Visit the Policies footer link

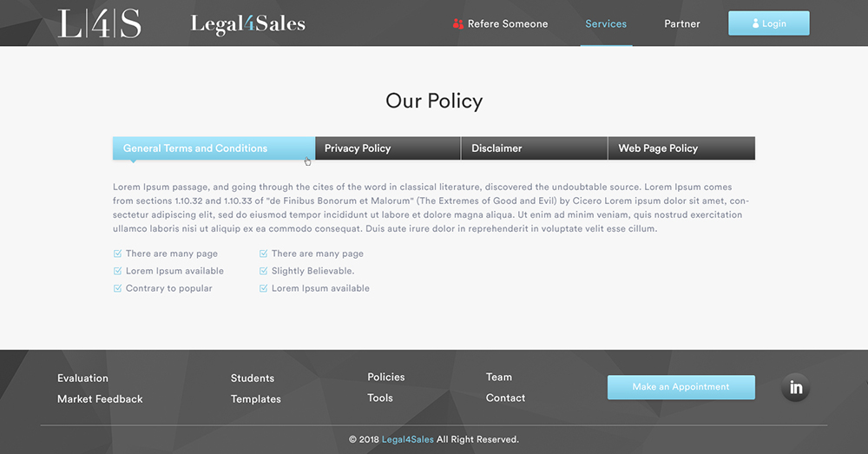pos(386,377)
